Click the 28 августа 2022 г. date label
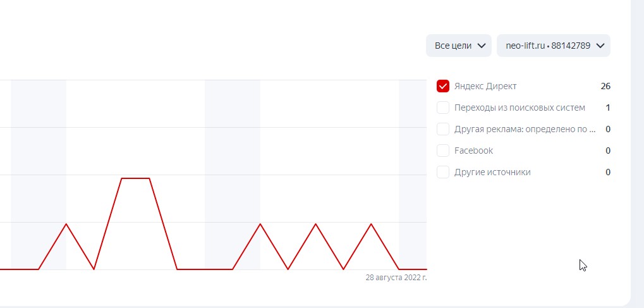The height and width of the screenshot is (308, 644). pyautogui.click(x=396, y=277)
